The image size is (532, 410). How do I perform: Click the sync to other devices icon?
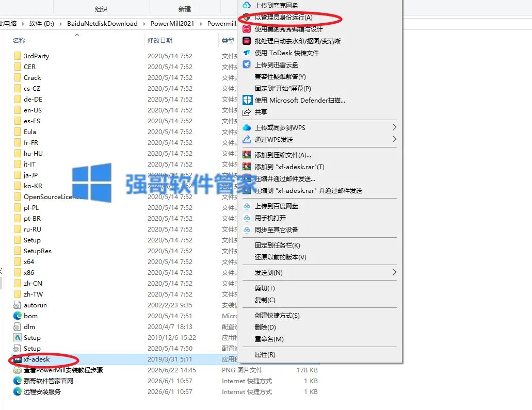(247, 229)
